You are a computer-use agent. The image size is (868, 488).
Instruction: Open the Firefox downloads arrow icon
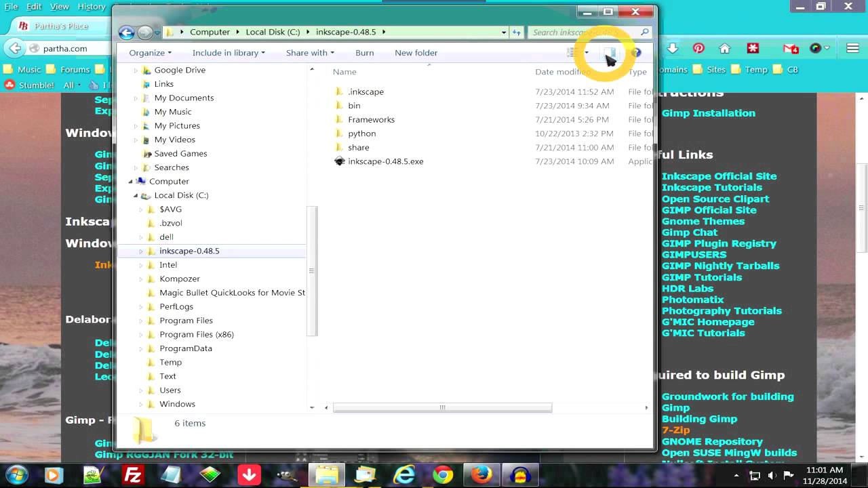point(673,48)
